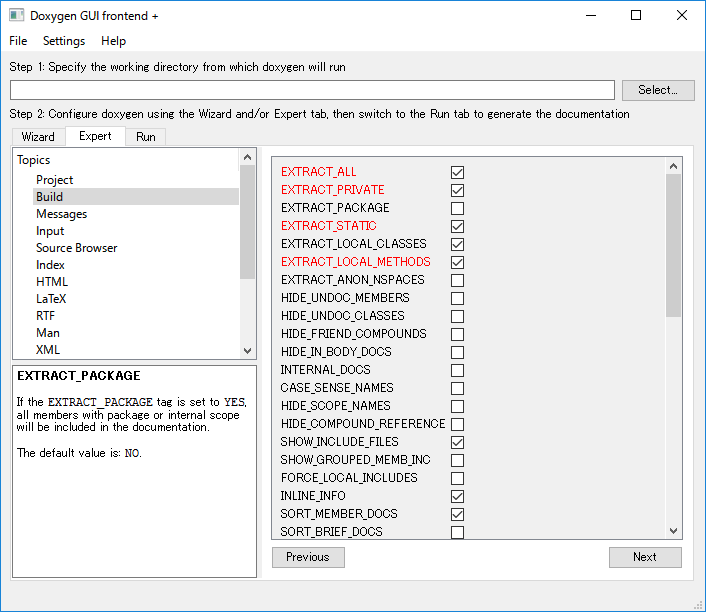
Task: Enable the CASE_SENSE_NAMES checkbox
Action: (457, 388)
